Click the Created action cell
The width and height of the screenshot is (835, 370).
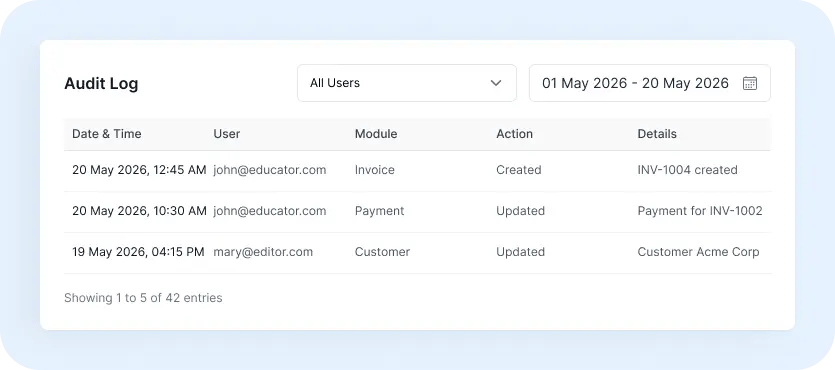[519, 170]
